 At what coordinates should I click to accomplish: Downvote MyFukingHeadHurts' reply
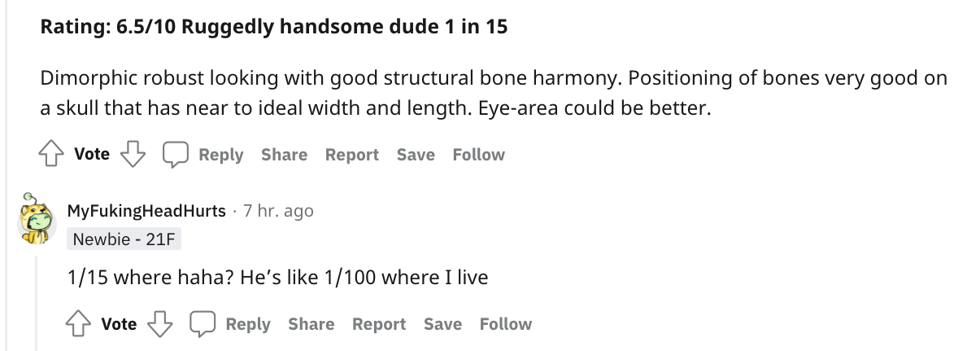coord(160,323)
